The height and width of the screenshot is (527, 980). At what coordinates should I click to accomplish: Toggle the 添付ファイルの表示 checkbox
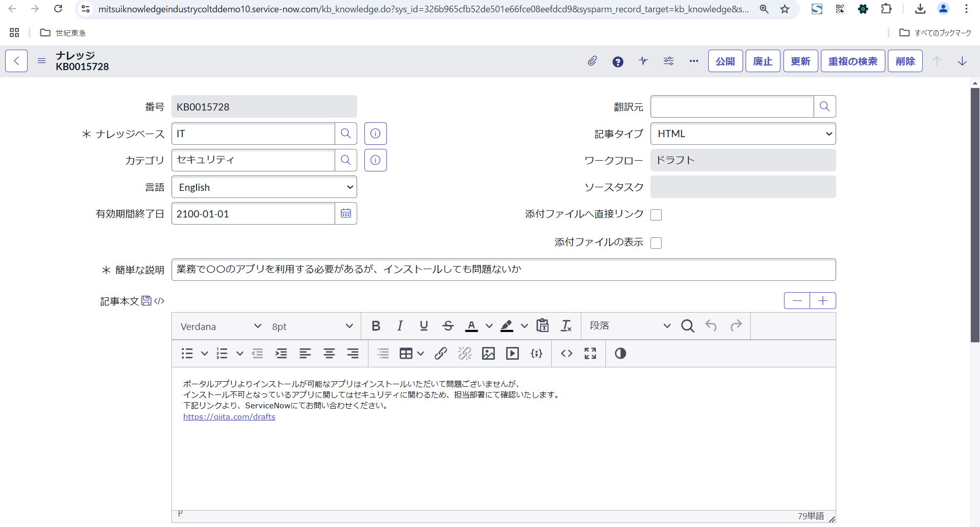click(x=656, y=243)
